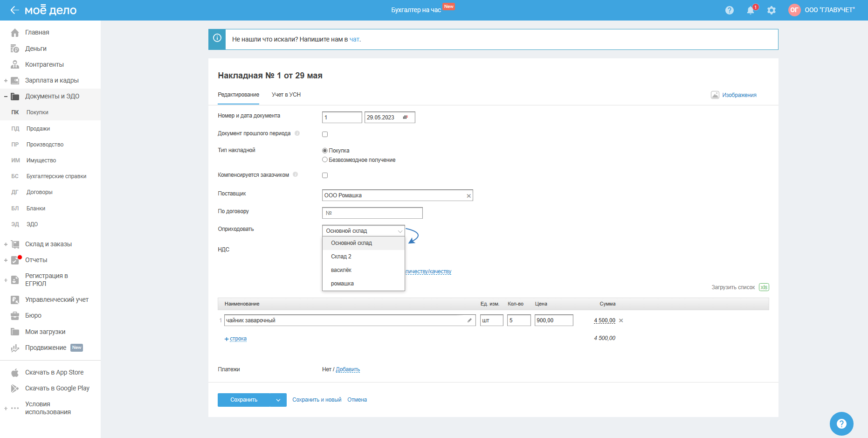Click the Управленческий учет icon

point(15,299)
